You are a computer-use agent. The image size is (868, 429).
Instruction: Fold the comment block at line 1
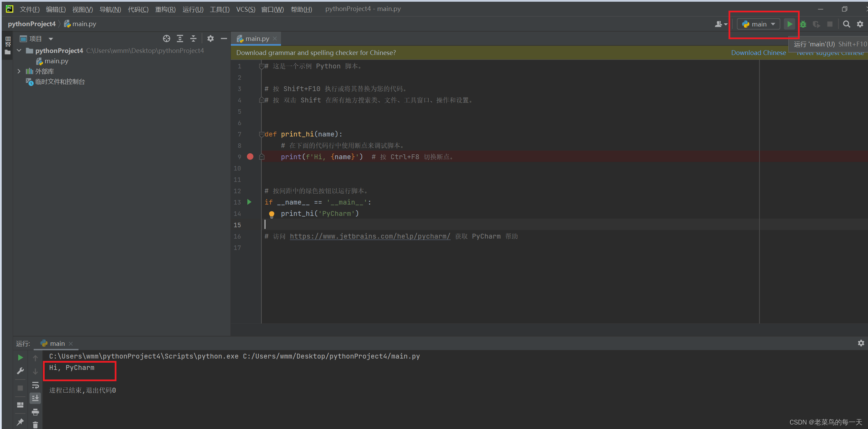261,66
